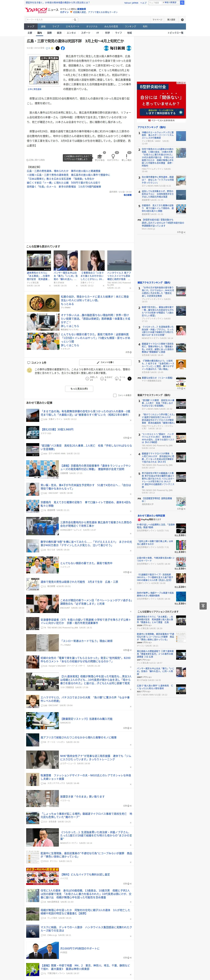Open settings gear icon in header
Screen dimensions: 210x980
(x=182, y=19)
